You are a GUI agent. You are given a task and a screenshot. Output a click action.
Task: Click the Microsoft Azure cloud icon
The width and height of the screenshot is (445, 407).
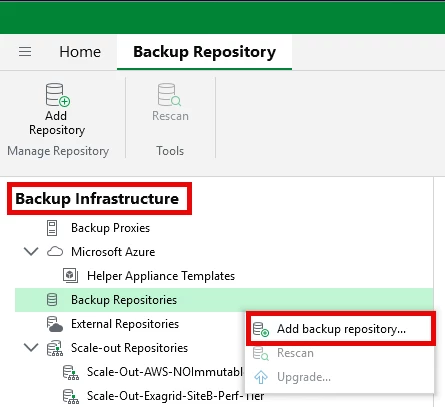[55, 252]
